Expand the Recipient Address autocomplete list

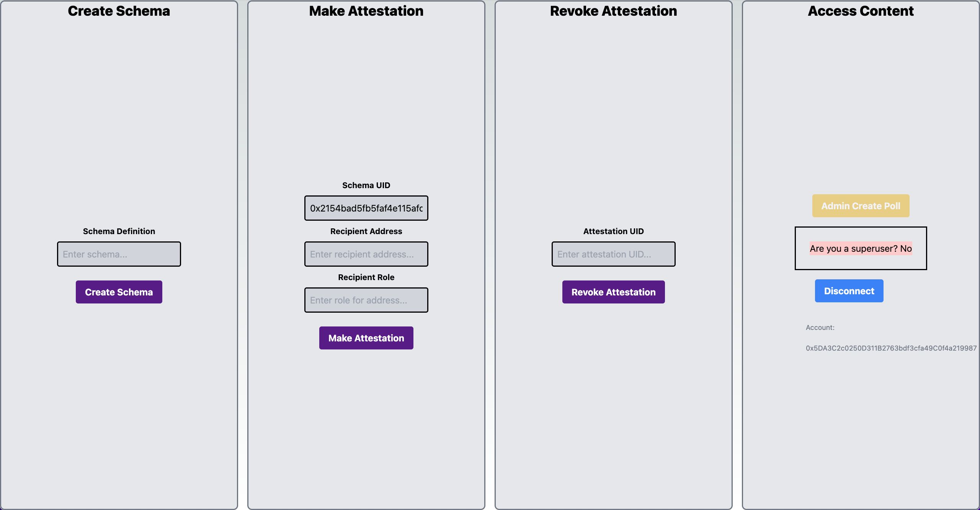coord(366,254)
